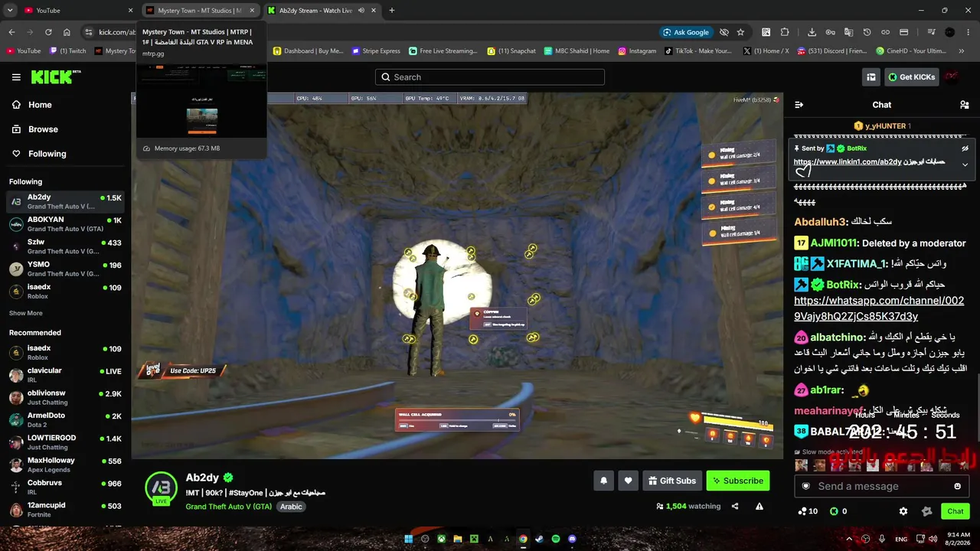The image size is (980, 551).
Task: Focus the Send a message field
Action: [880, 486]
